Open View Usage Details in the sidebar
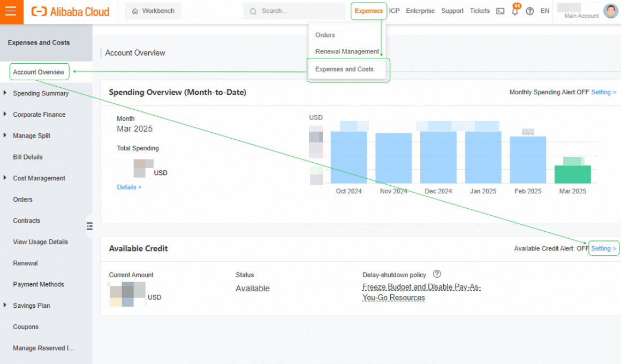Screen dimensions: 621x364 pyautogui.click(x=40, y=241)
